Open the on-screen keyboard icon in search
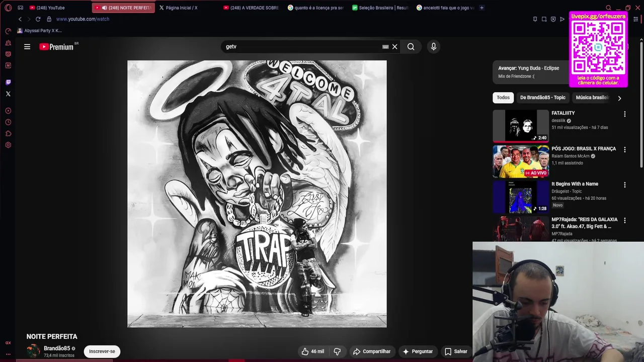 click(385, 47)
